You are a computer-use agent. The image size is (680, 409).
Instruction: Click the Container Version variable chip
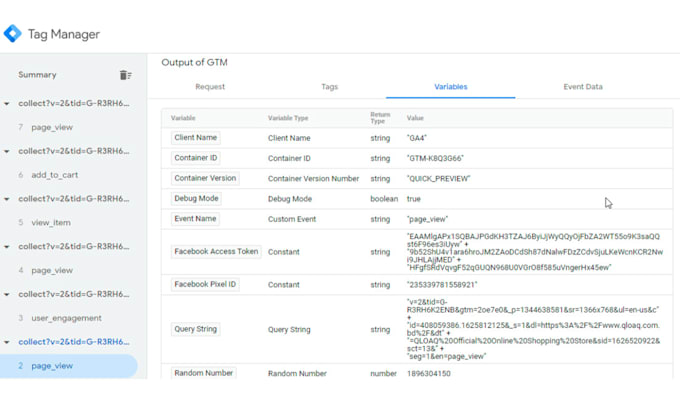pyautogui.click(x=205, y=178)
